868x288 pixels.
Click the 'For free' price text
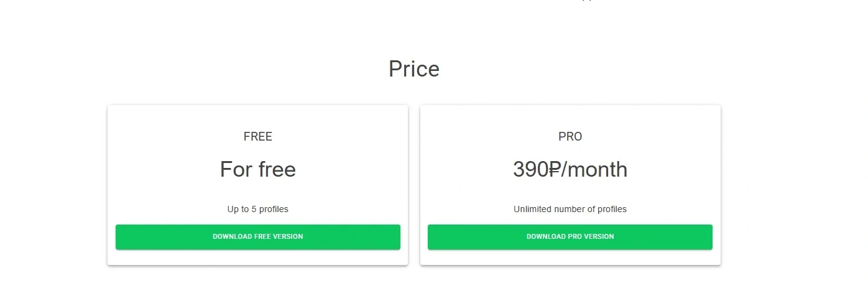(x=257, y=170)
